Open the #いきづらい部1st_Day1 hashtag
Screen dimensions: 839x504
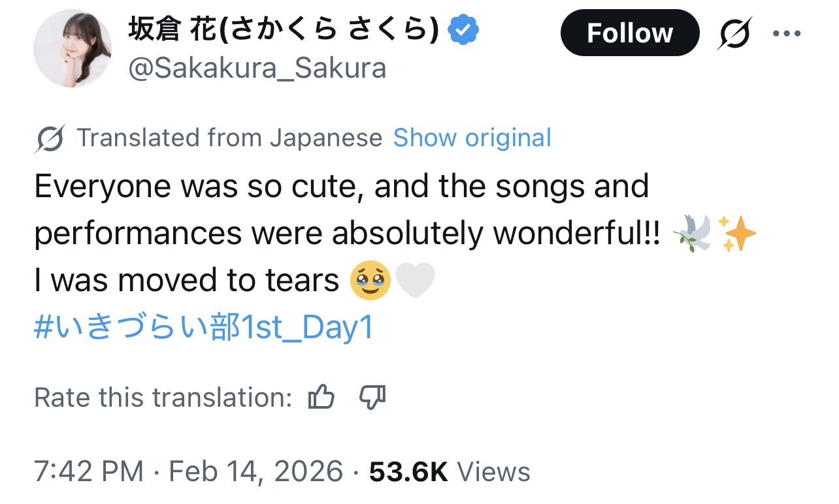(x=203, y=328)
